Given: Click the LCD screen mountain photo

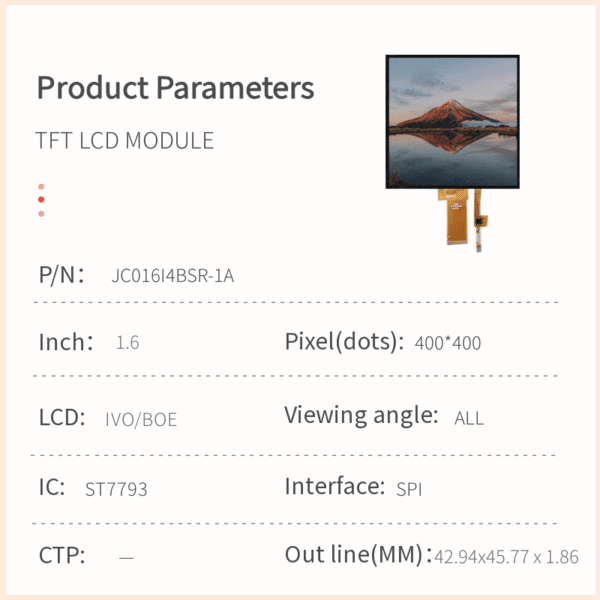Looking at the screenshot, I should pyautogui.click(x=452, y=121).
